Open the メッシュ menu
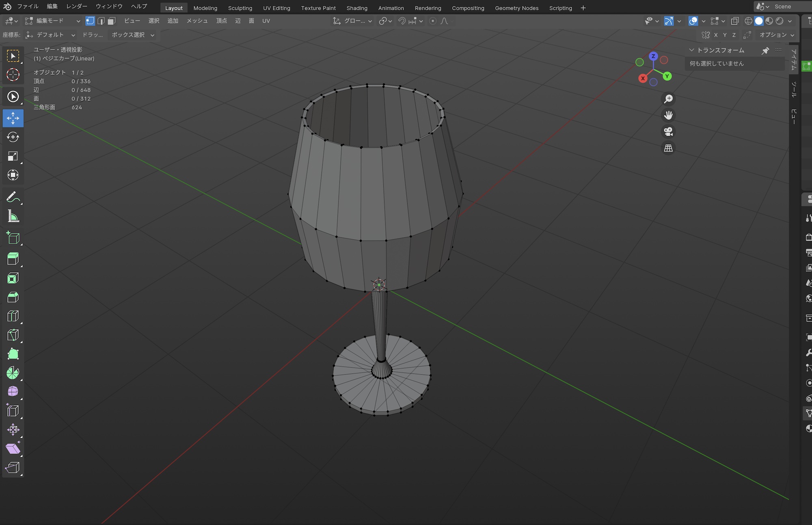Viewport: 812px width, 525px height. 197,21
